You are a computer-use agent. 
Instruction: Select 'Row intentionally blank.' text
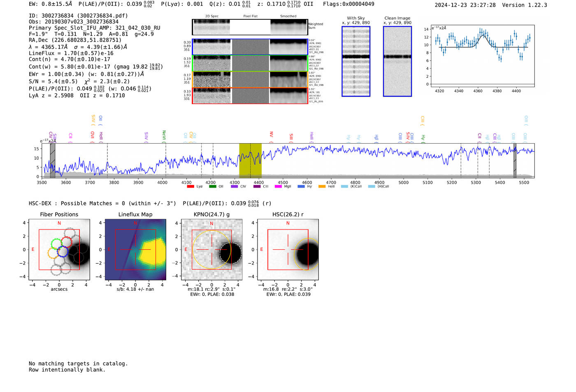[x=67, y=370]
